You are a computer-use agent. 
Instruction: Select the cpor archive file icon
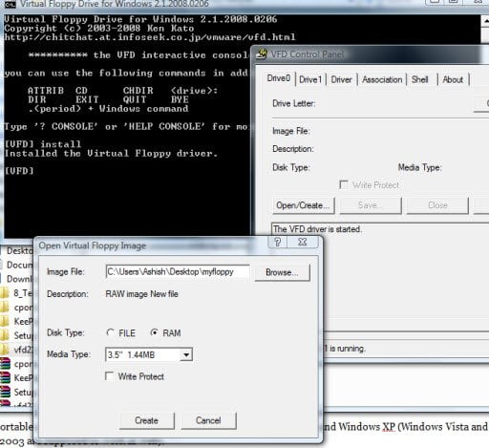tap(5, 364)
